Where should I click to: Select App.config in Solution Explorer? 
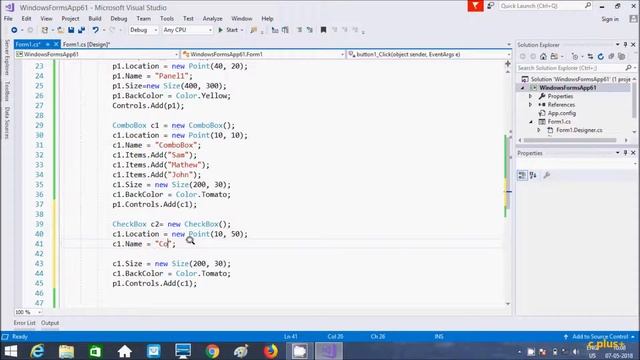click(562, 113)
